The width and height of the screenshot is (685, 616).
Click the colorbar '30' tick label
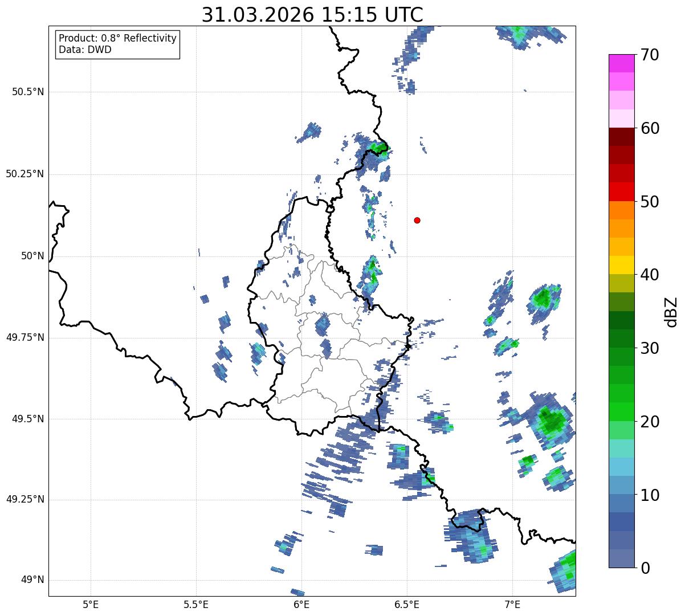click(x=650, y=348)
